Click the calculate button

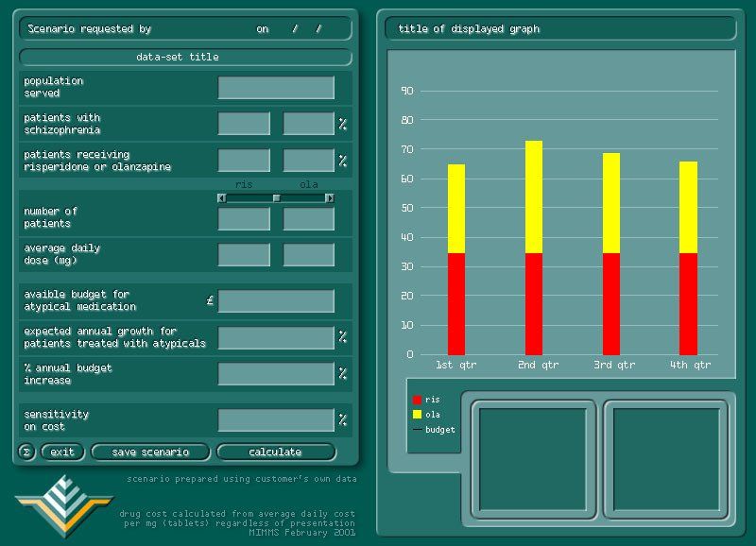coord(275,452)
